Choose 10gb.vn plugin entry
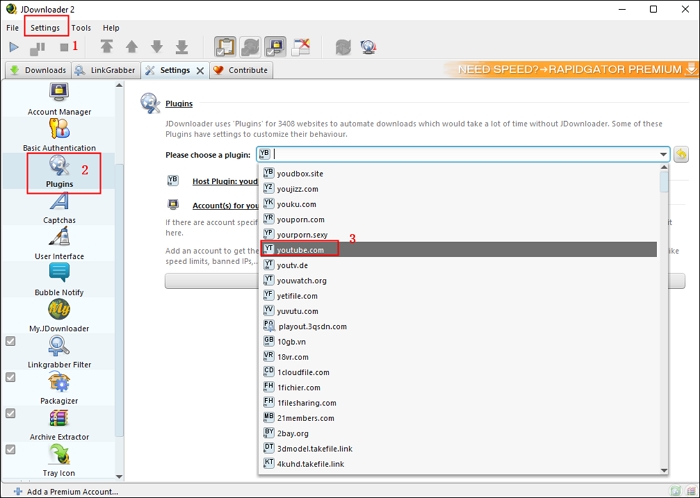Viewport: 700px width, 498px height. [x=458, y=341]
